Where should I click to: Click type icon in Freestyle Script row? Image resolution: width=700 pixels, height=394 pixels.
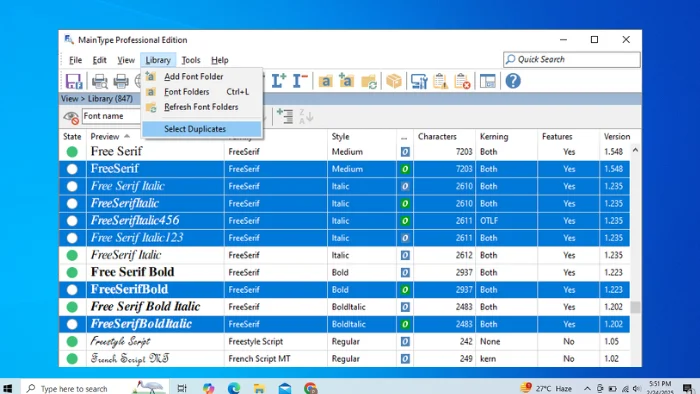coord(405,342)
